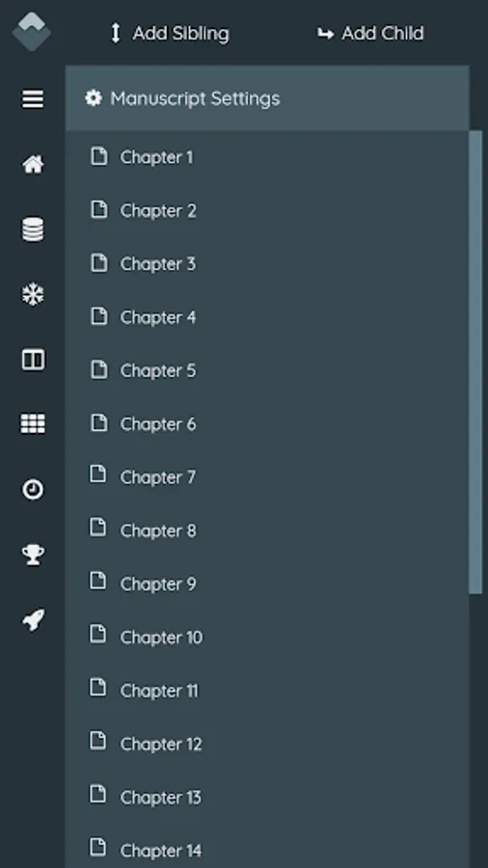Screen dimensions: 488x868
Task: Click the app logo at top left
Action: point(32,32)
